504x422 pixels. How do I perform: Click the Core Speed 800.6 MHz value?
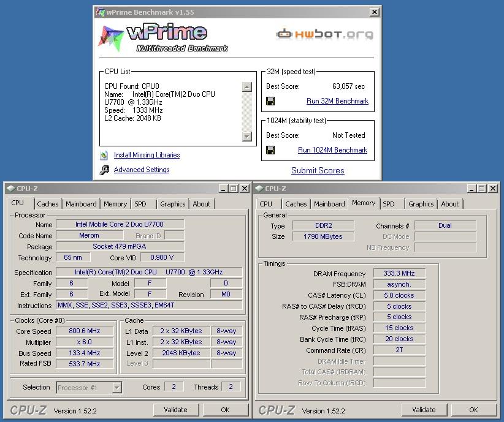click(x=85, y=331)
